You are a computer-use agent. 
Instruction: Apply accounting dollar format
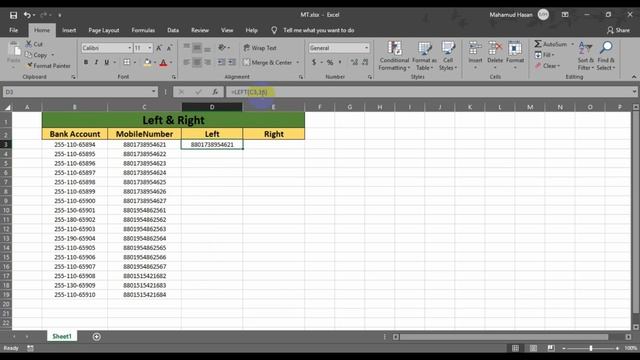pyautogui.click(x=314, y=62)
